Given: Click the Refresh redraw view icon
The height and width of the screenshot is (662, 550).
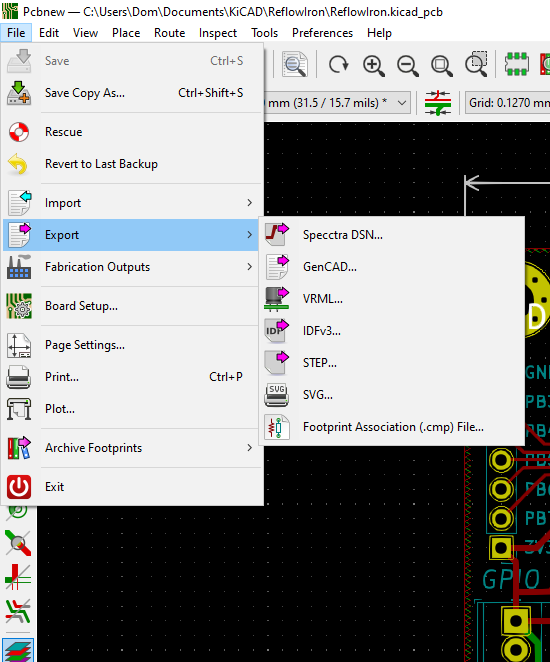Looking at the screenshot, I should pos(339,65).
